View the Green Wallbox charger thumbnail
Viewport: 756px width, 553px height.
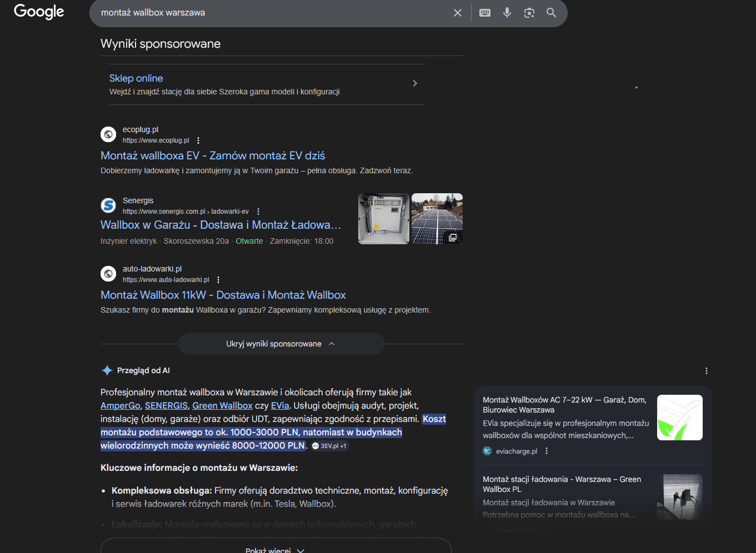(x=680, y=497)
